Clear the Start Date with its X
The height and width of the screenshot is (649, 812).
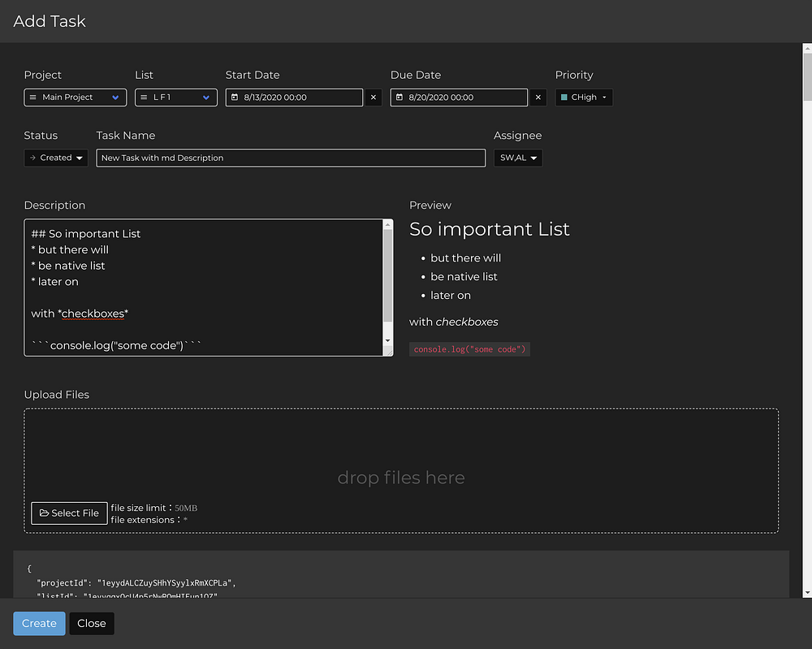pos(374,97)
